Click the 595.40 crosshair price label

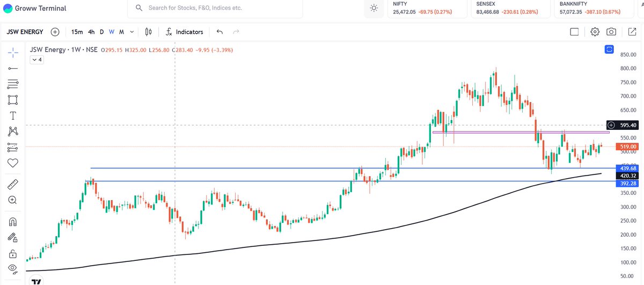(627, 125)
